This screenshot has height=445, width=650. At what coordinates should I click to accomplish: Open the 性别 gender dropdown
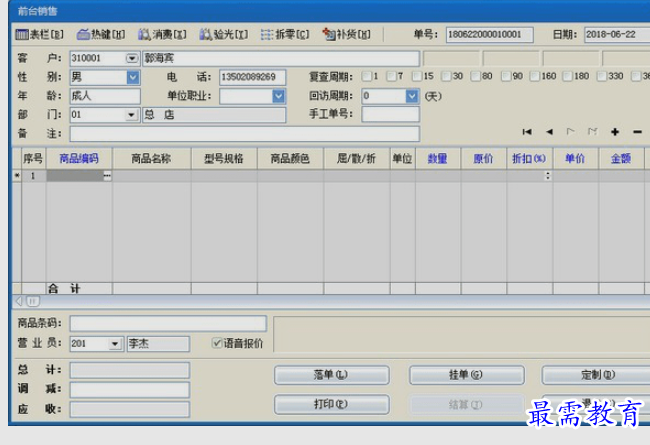click(x=133, y=77)
